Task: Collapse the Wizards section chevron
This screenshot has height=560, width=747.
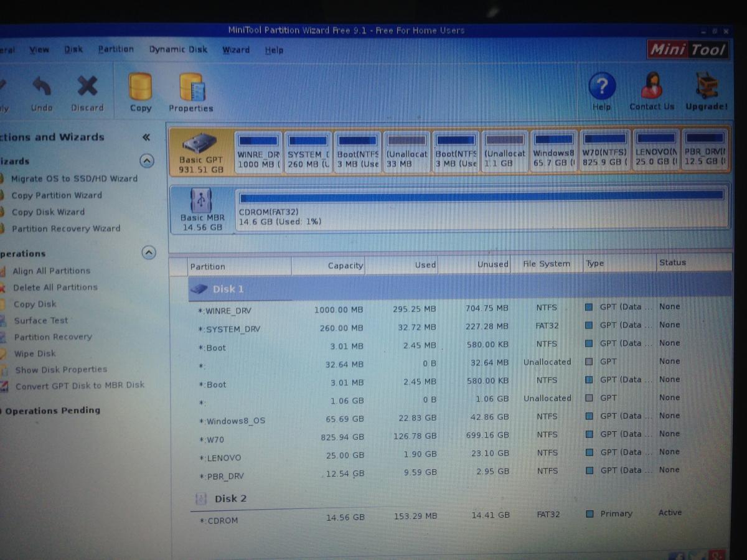Action: click(147, 161)
